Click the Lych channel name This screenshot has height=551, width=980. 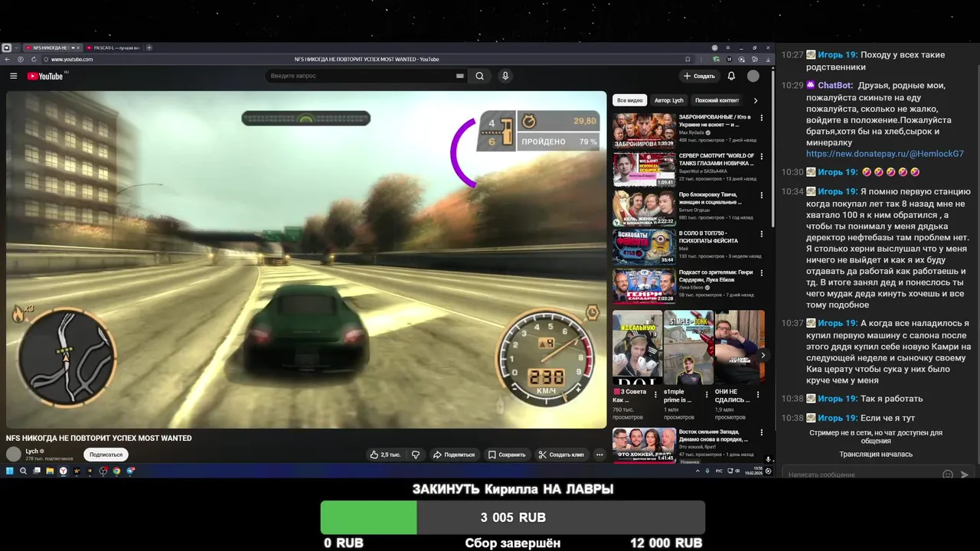(x=31, y=451)
